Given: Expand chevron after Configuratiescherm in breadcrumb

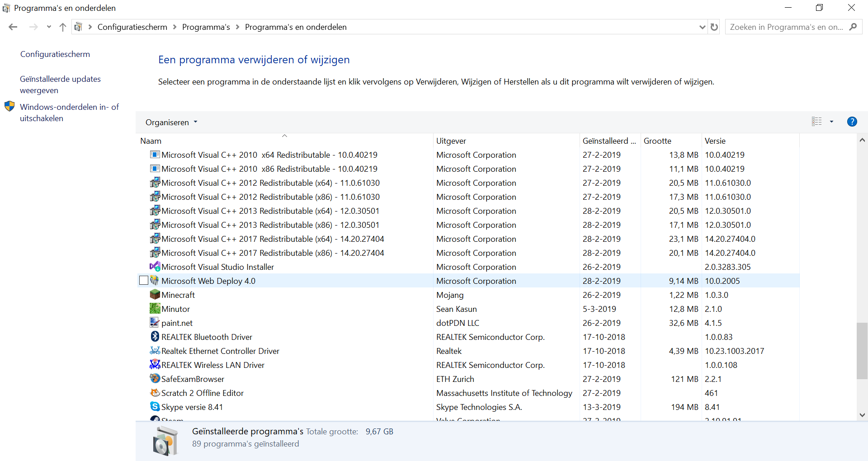Looking at the screenshot, I should pyautogui.click(x=175, y=27).
